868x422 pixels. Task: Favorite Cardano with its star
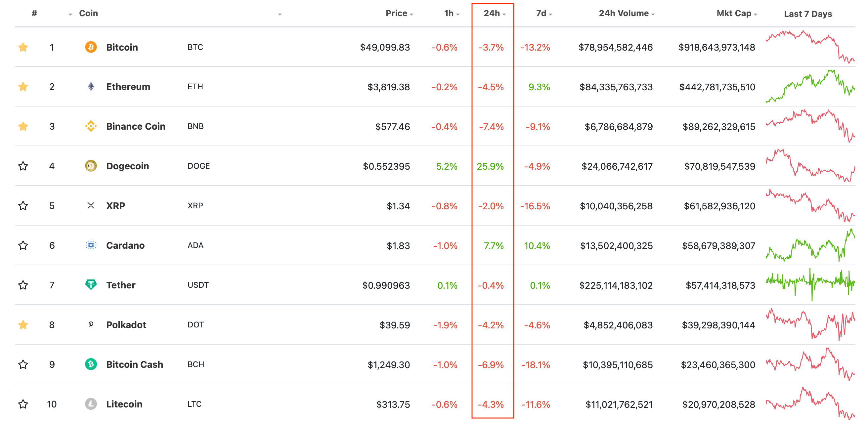click(23, 245)
